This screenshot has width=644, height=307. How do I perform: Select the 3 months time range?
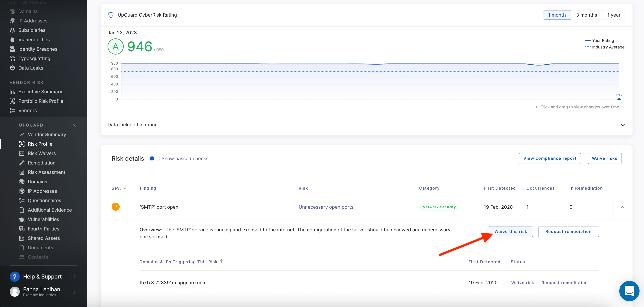586,15
